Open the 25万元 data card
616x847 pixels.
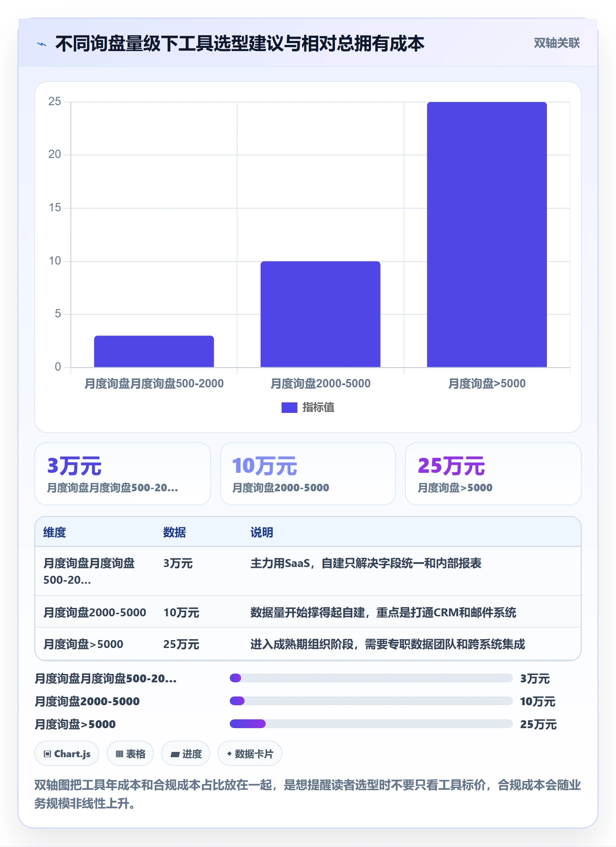[x=493, y=474]
